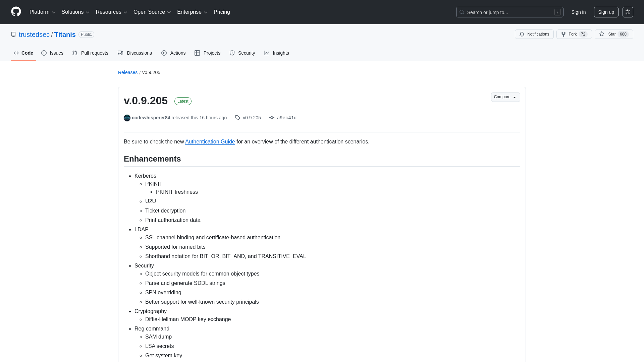
Task: Open the command palette icon
Action: pyautogui.click(x=628, y=12)
